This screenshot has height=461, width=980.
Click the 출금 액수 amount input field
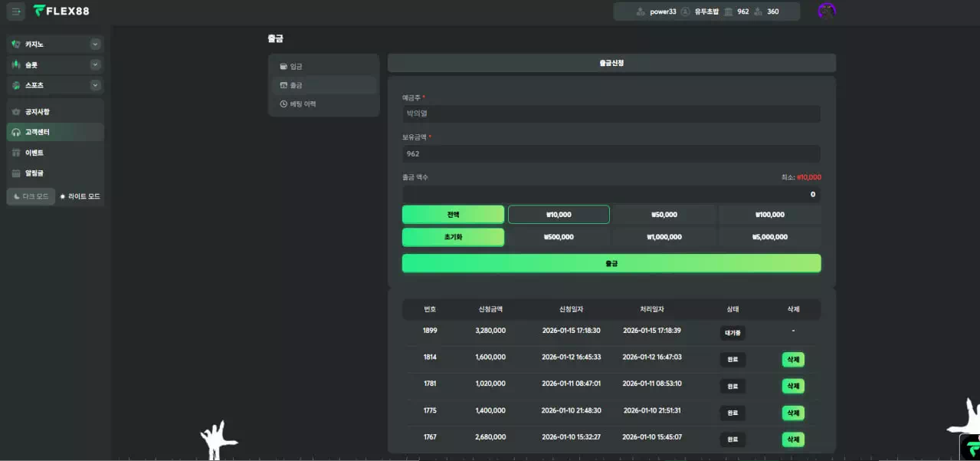(611, 195)
